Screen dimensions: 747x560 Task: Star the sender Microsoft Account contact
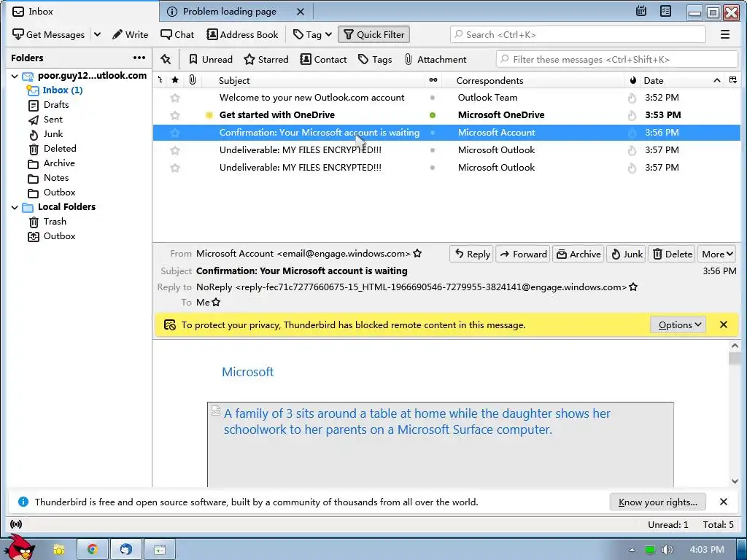[x=417, y=253]
